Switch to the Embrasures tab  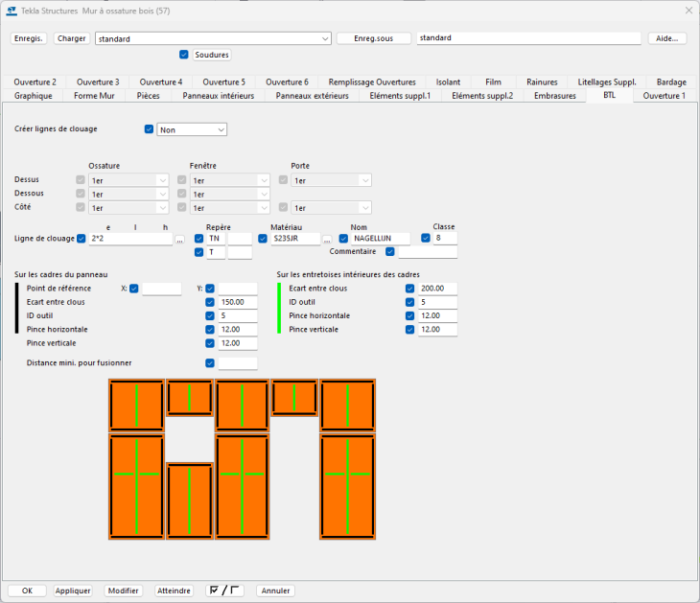(x=555, y=96)
